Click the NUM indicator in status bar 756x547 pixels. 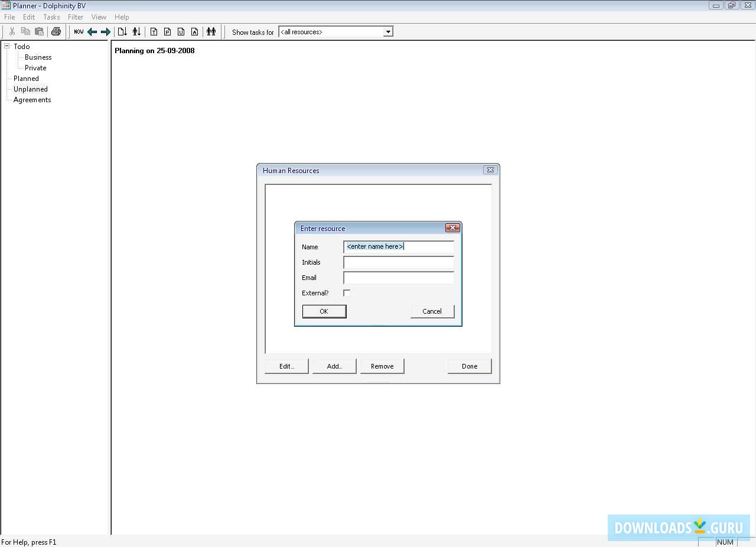(x=725, y=542)
